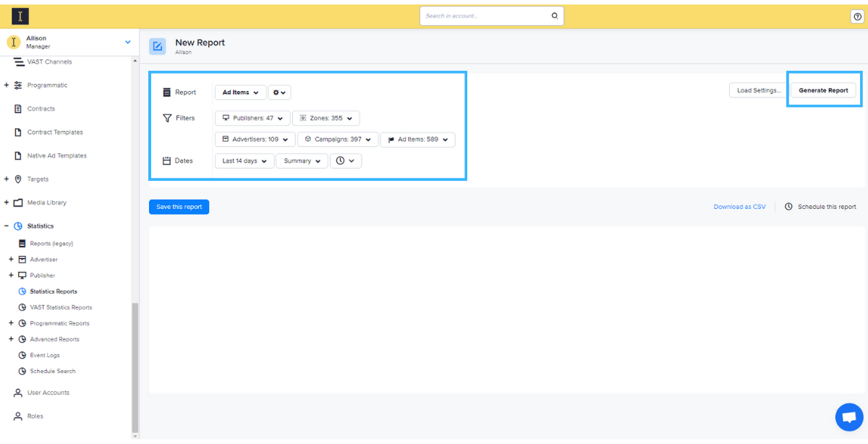This screenshot has height=444, width=868.
Task: Collapse the Statistics sidebar section
Action: [x=7, y=226]
